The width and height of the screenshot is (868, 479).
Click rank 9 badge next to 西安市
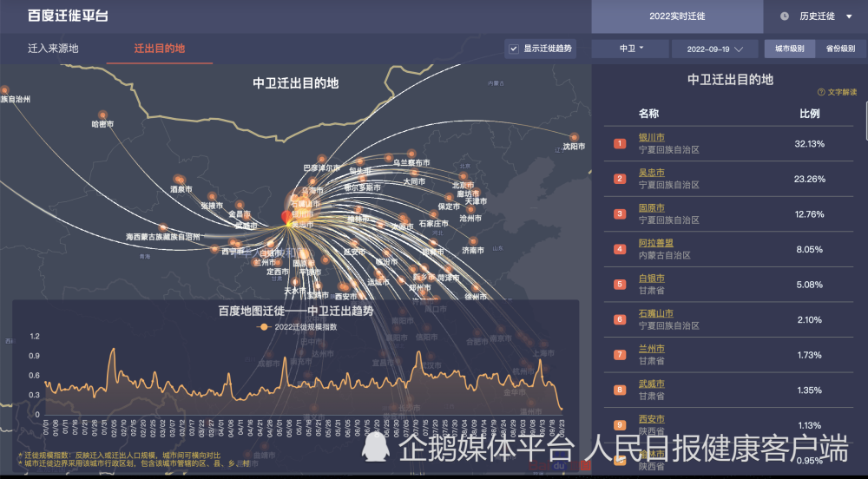[620, 425]
